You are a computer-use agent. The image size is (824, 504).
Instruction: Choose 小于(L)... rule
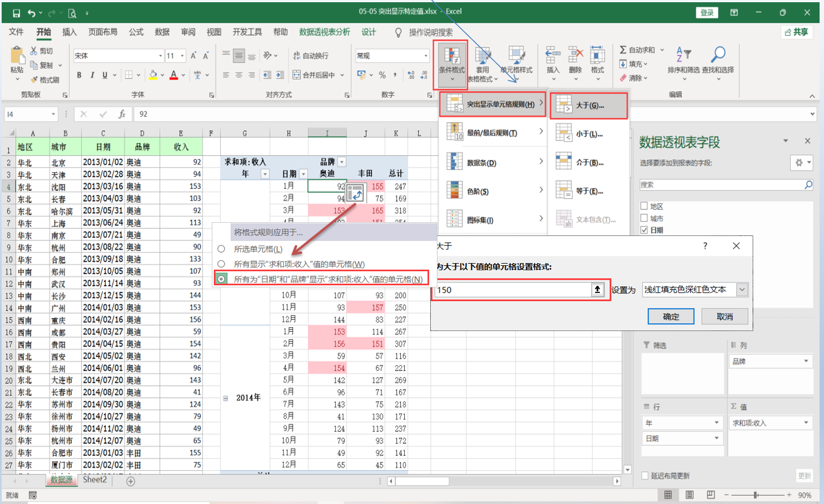pyautogui.click(x=588, y=134)
